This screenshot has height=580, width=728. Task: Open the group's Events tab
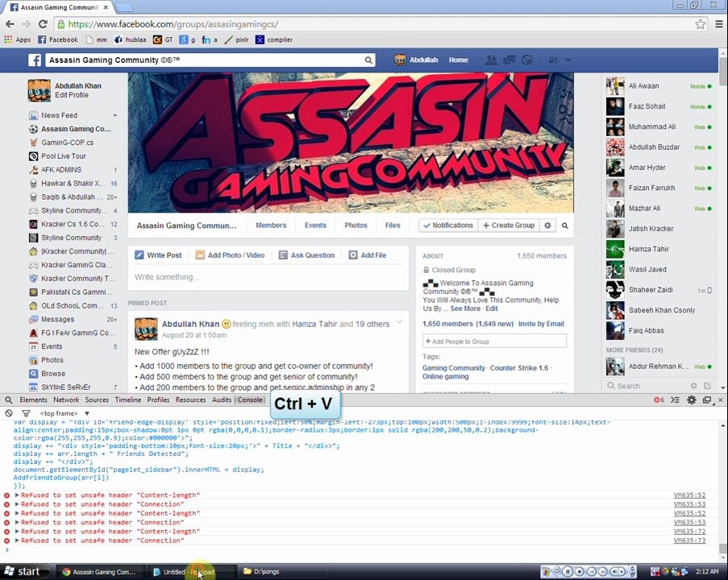point(315,225)
